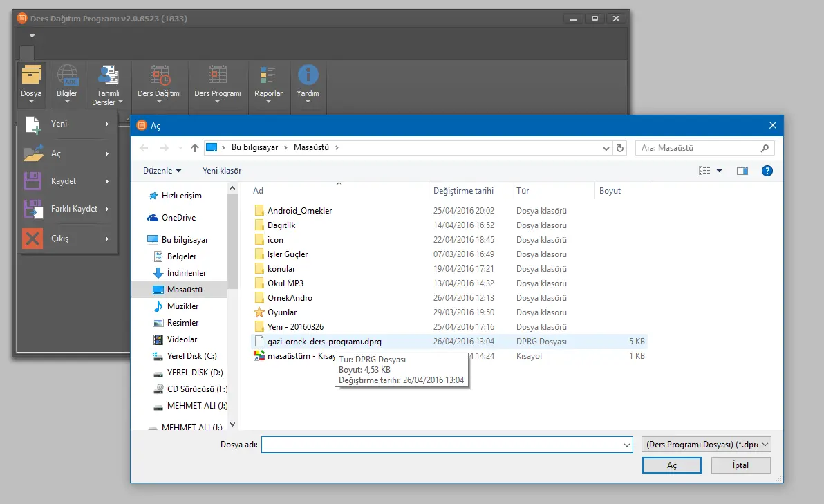Select İndirilenler in the navigation pane
Viewport: 824px width, 504px height.
point(186,273)
